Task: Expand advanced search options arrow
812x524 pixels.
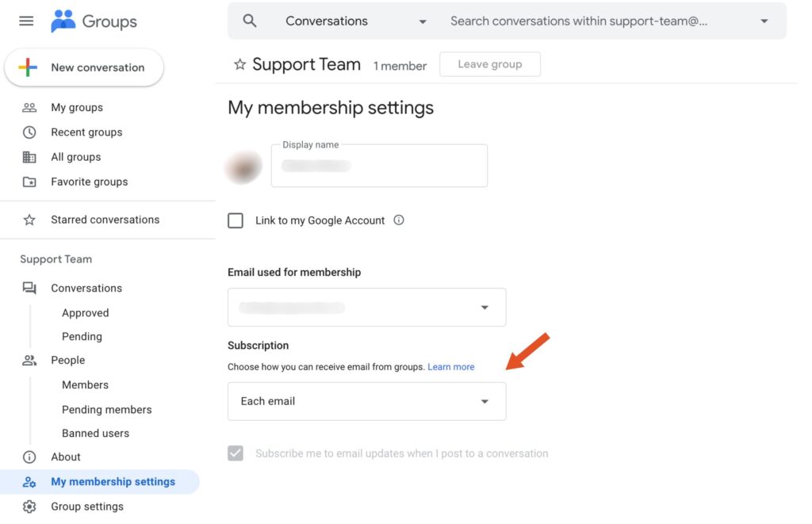Action: click(x=764, y=21)
